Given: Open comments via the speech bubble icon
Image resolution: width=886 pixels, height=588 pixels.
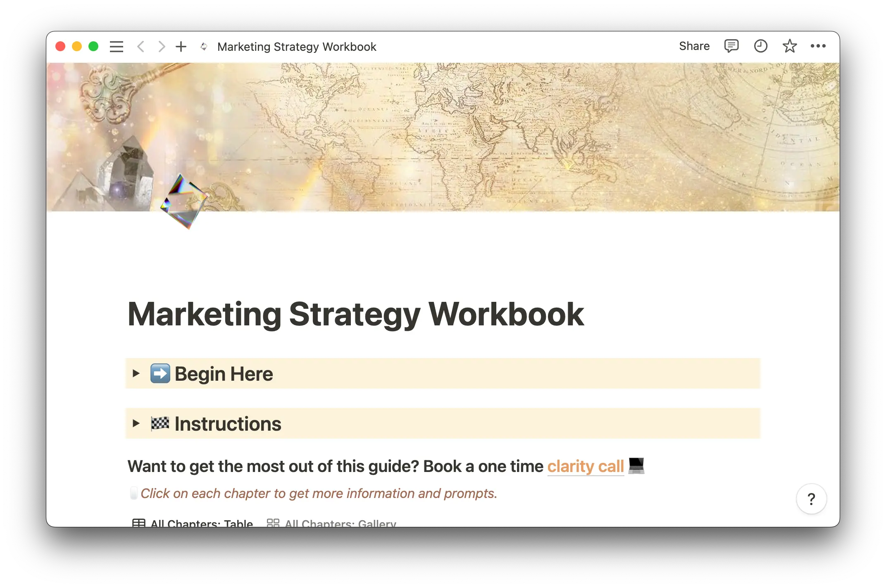Looking at the screenshot, I should (731, 46).
